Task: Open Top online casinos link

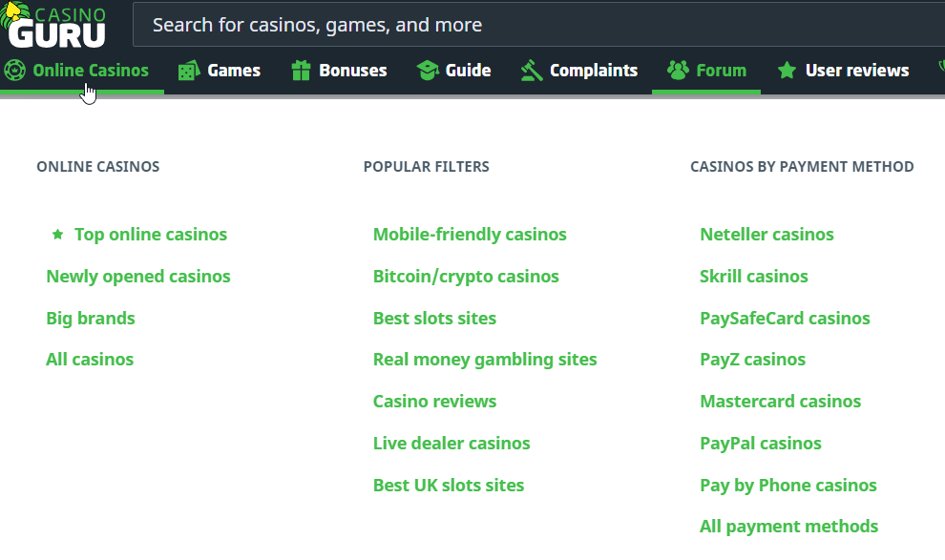Action: tap(151, 235)
